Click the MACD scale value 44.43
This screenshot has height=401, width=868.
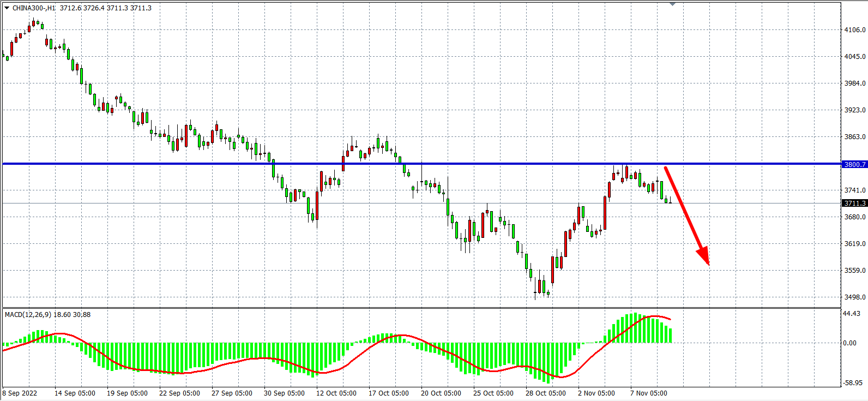852,314
